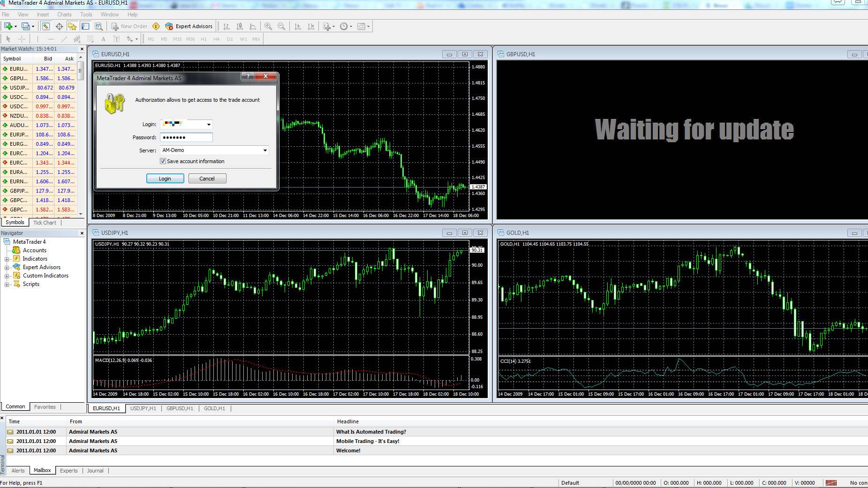The image size is (868, 488).
Task: Select the Vertical Line drawing tool
Action: click(38, 39)
